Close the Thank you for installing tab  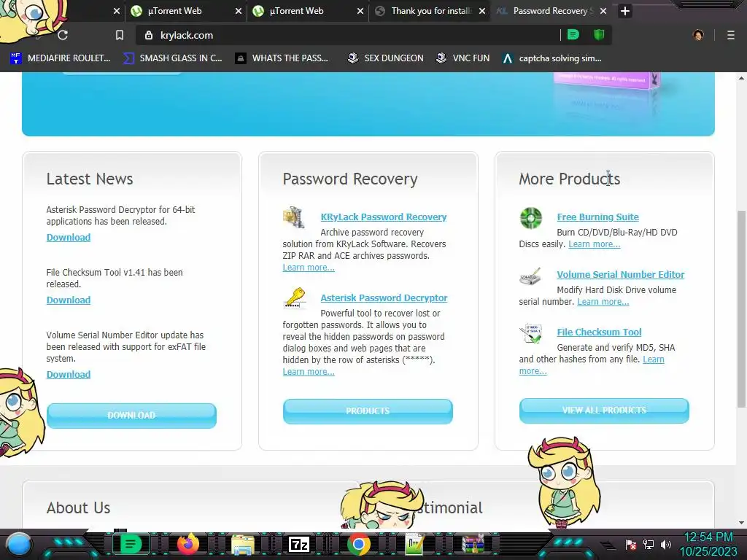(x=482, y=11)
